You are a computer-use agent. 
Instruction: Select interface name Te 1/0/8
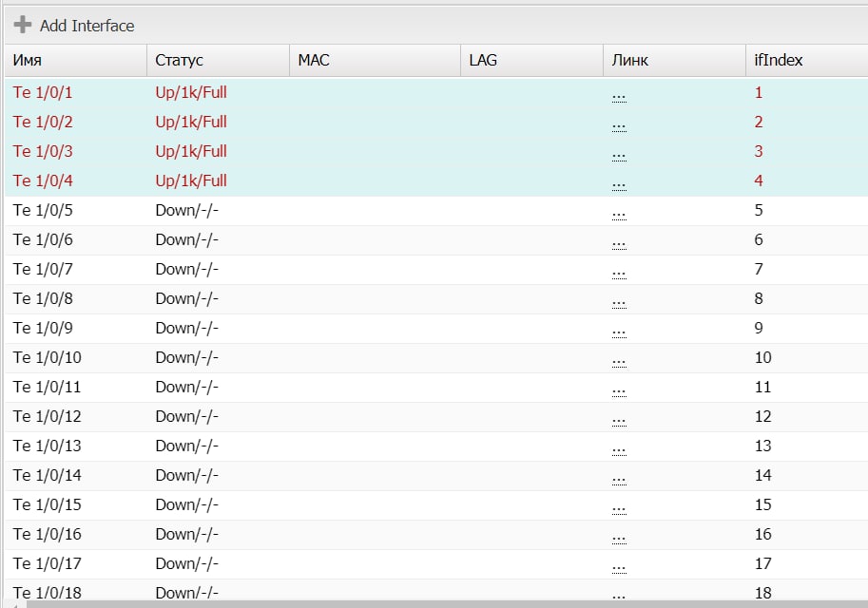(43, 298)
